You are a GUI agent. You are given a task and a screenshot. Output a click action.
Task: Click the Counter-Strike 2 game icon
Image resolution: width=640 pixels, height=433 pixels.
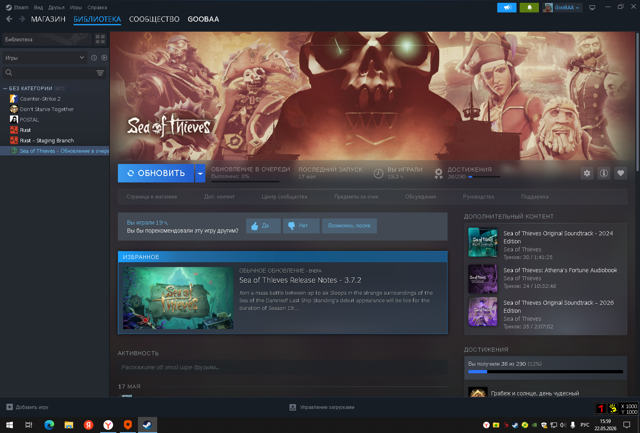pos(13,99)
